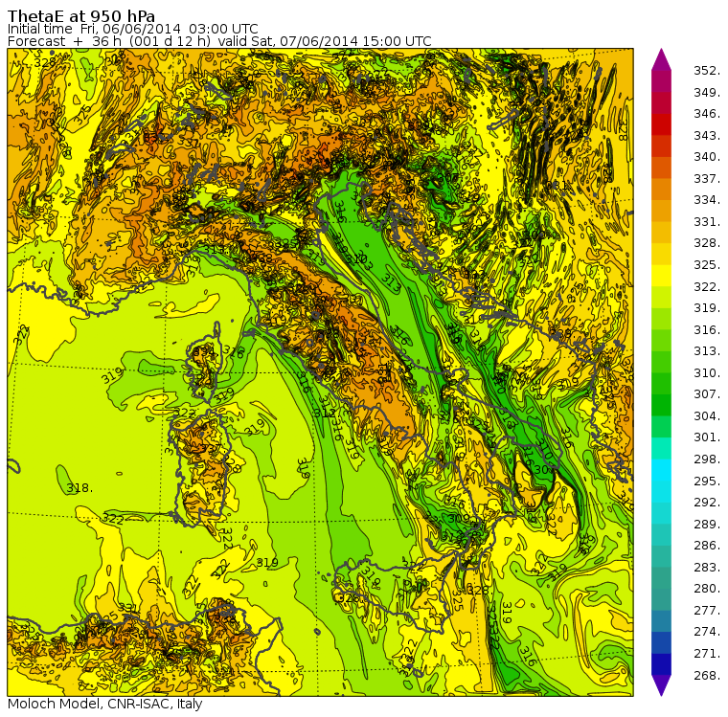The width and height of the screenshot is (728, 717).
Task: Click the 283. legend value
Action: [707, 568]
